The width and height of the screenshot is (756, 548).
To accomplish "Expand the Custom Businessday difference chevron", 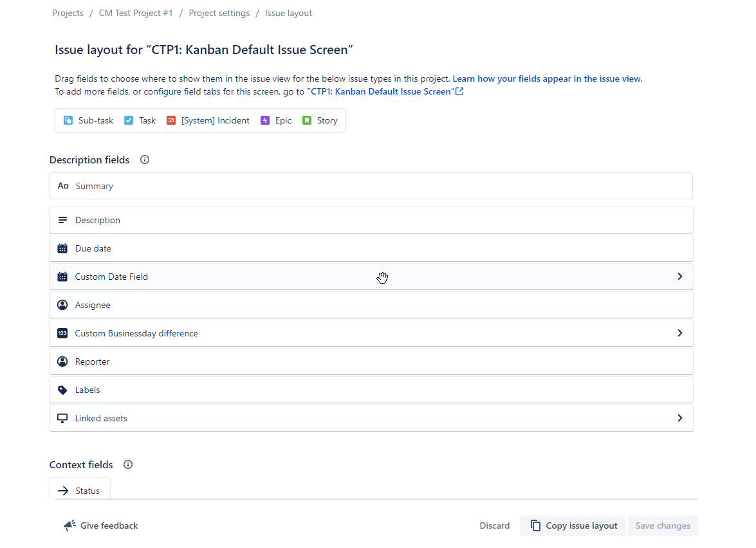I will 679,333.
